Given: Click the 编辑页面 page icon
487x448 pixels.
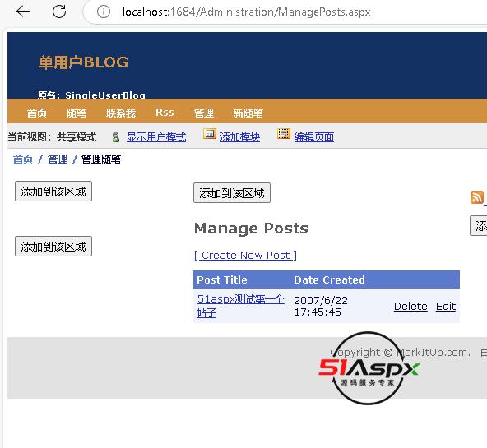Looking at the screenshot, I should pos(284,134).
